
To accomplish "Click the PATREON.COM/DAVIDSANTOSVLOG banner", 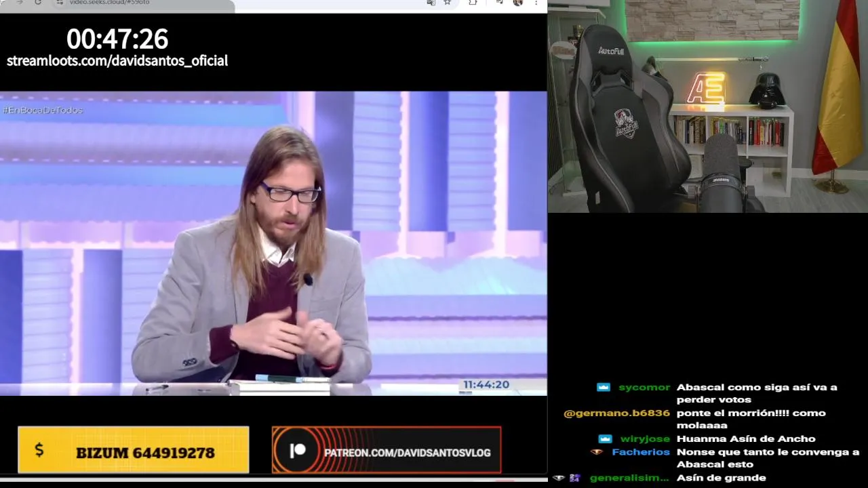I will click(387, 450).
